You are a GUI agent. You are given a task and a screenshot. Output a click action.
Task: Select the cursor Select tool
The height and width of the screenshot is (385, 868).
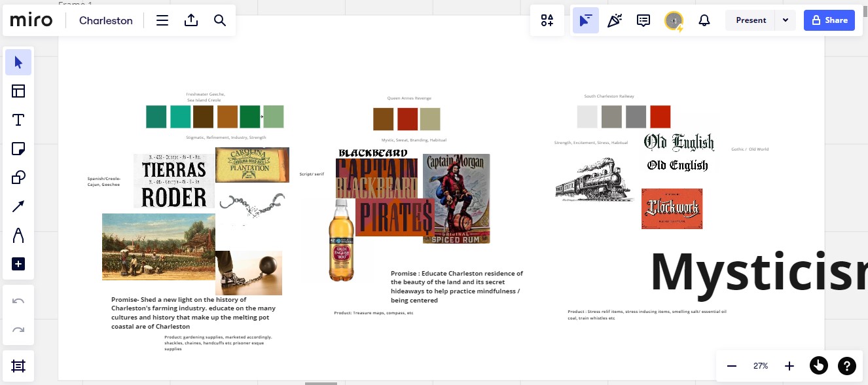click(x=18, y=63)
